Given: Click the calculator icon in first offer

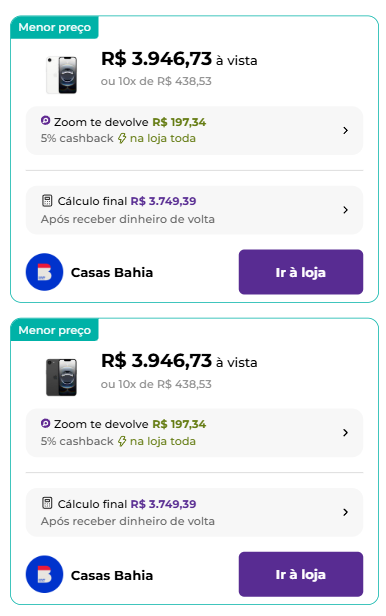Looking at the screenshot, I should click(47, 201).
